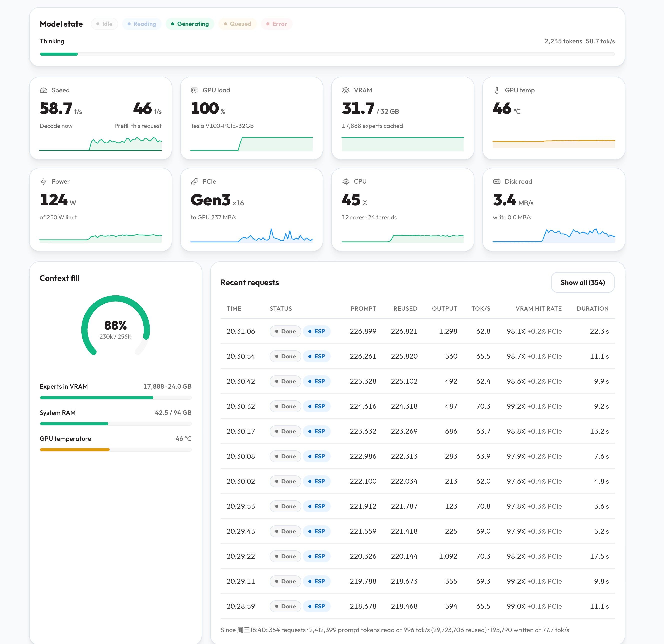The width and height of the screenshot is (664, 644).
Task: Open Show all (354) requests
Action: click(x=583, y=282)
